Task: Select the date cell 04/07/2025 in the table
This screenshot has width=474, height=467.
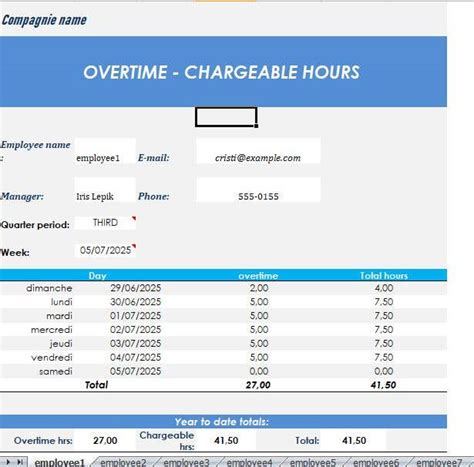Action: [136, 357]
